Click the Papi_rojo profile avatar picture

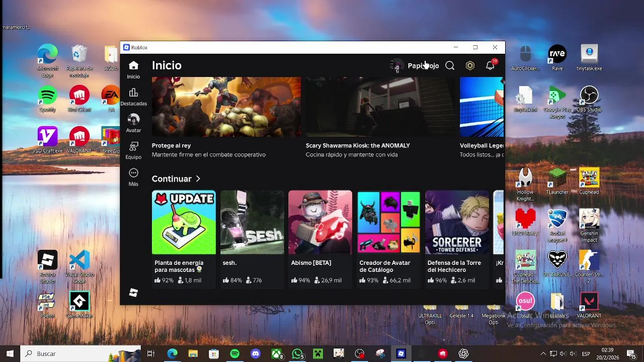[x=396, y=66]
